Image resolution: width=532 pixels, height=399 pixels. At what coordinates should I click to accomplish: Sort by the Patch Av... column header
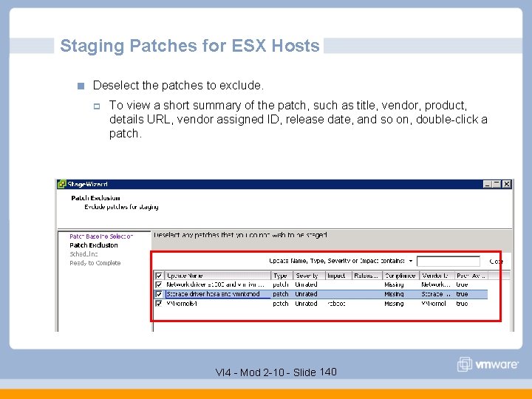tap(471, 276)
